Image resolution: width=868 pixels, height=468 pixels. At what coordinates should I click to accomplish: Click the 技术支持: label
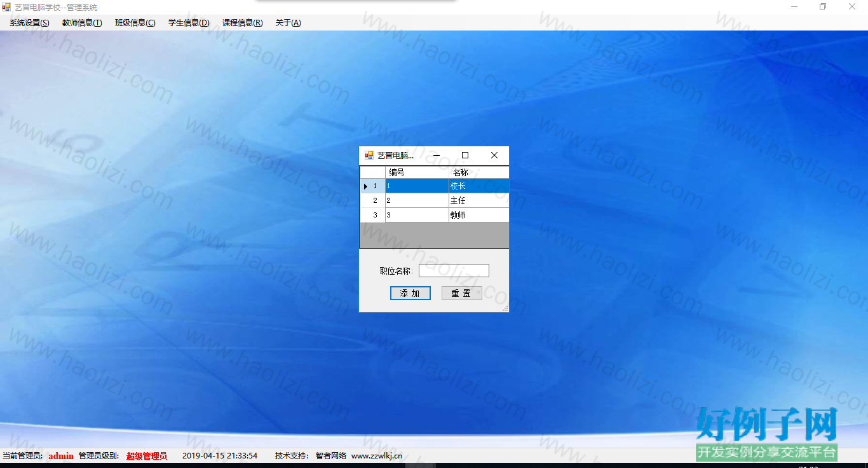click(292, 456)
